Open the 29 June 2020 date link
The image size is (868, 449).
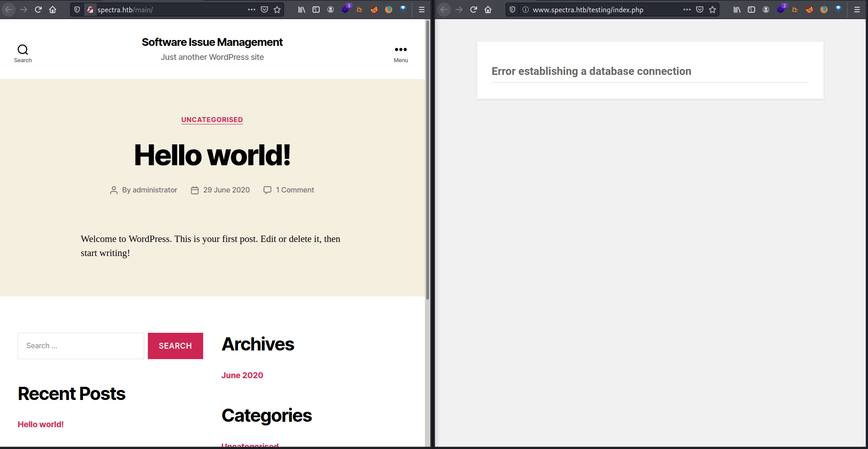pyautogui.click(x=226, y=190)
